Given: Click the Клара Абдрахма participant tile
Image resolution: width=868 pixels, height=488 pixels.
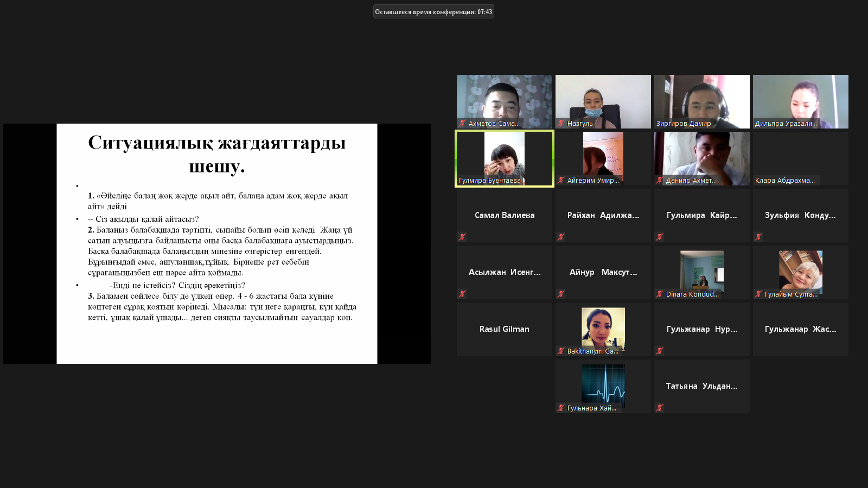Looking at the screenshot, I should pos(800,158).
